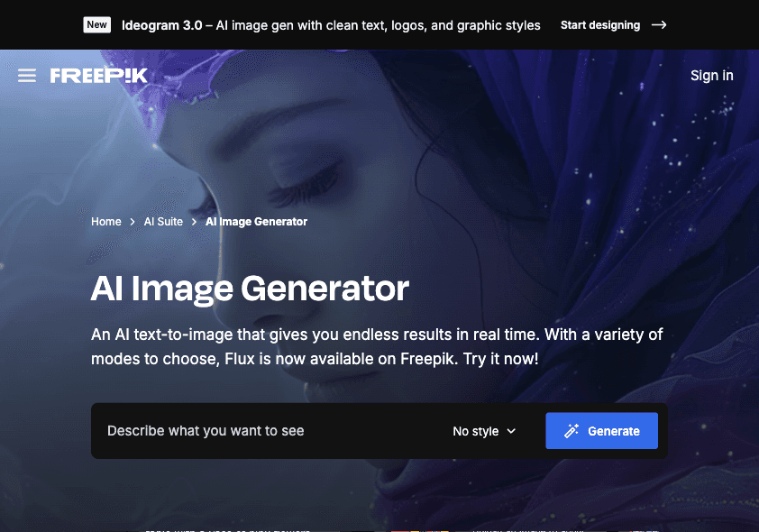
Task: Open the Ideogram 3.0 announcement text
Action: [x=331, y=25]
